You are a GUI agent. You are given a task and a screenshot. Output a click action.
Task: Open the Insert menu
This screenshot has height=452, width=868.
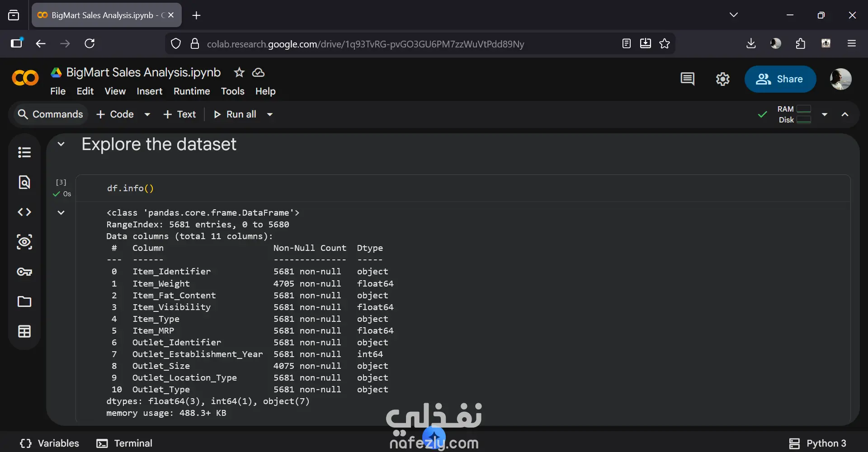point(150,91)
